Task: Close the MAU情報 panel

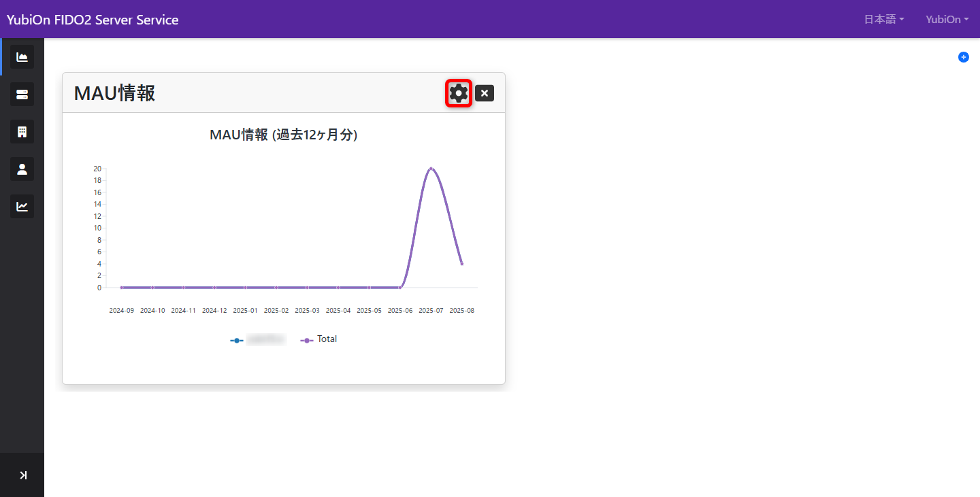Action: pos(485,93)
